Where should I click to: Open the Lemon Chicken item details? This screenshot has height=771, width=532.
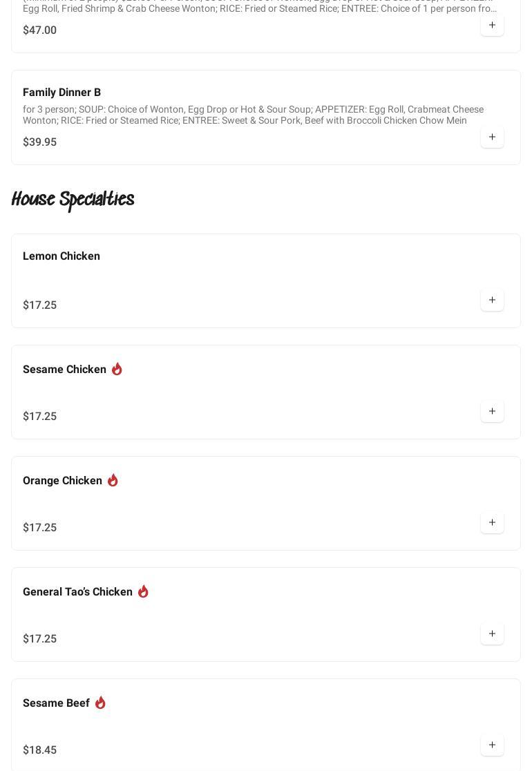pyautogui.click(x=61, y=256)
